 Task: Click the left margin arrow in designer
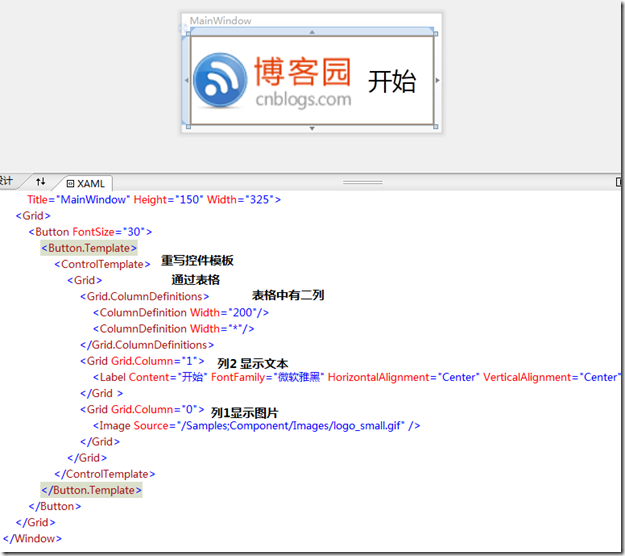pos(186,80)
